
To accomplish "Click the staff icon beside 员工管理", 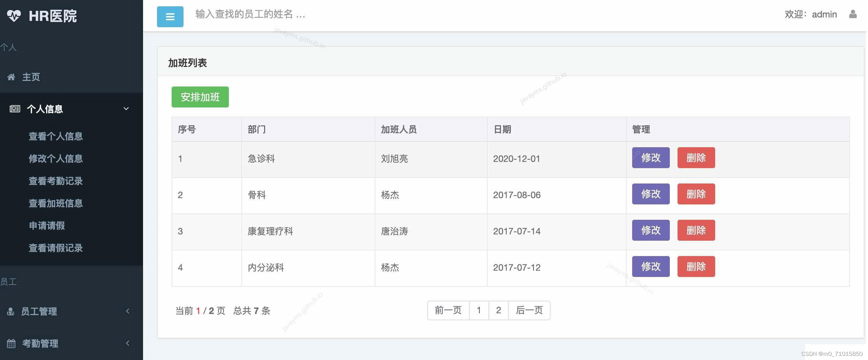I will (x=10, y=312).
